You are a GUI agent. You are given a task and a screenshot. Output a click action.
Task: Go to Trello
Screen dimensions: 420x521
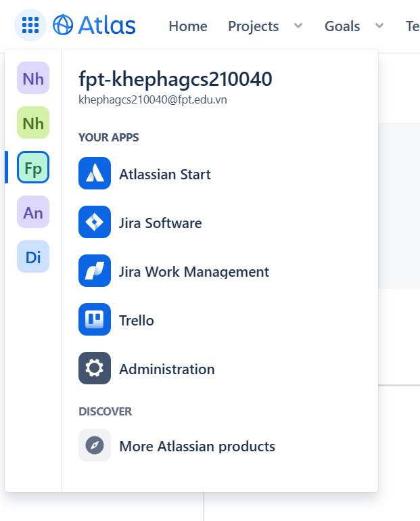[137, 321]
